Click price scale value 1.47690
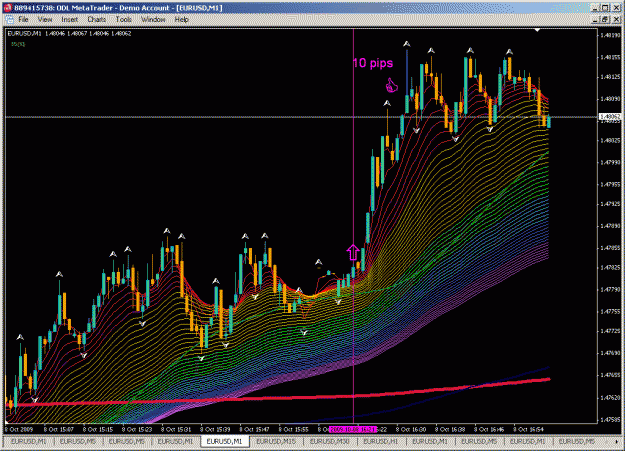This screenshot has height=451, width=625. (x=610, y=353)
